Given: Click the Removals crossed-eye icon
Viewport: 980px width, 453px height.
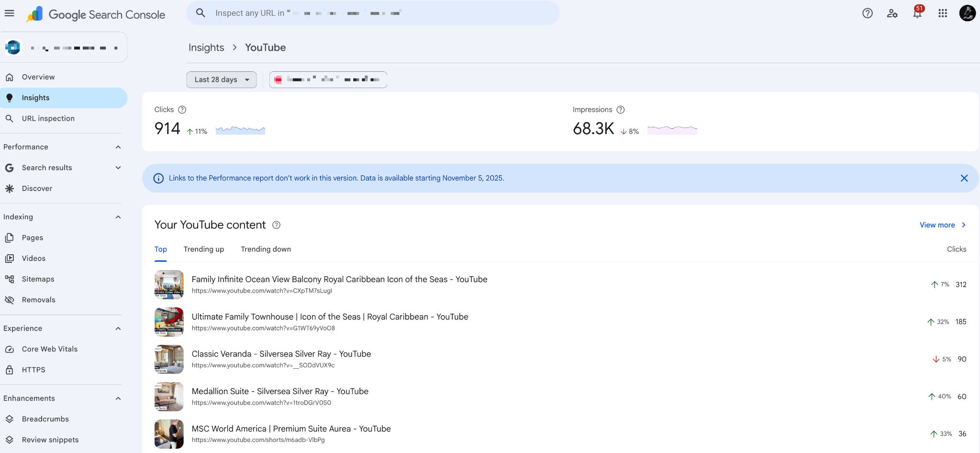Looking at the screenshot, I should pyautogui.click(x=10, y=300).
